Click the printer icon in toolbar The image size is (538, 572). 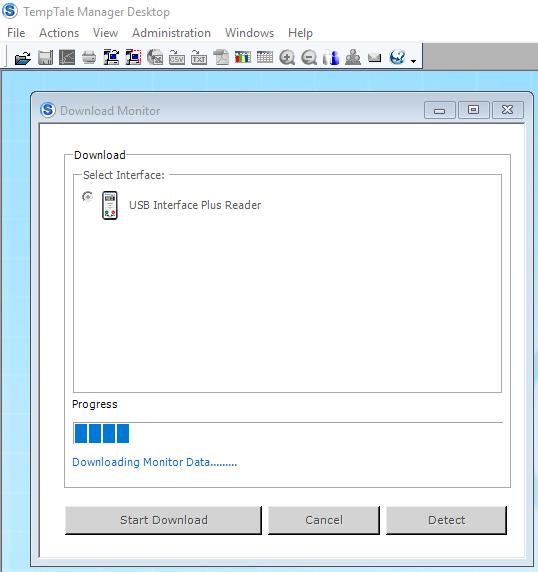tap(89, 58)
